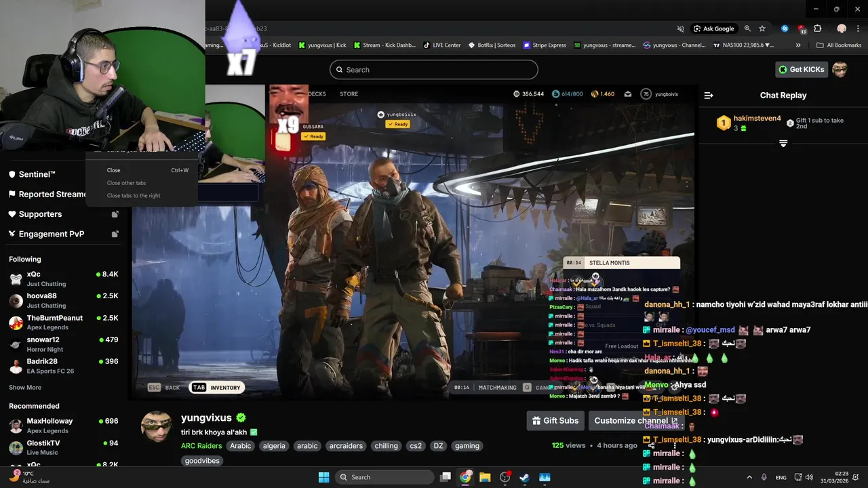Click the Ask Google button
Image resolution: width=868 pixels, height=488 pixels.
tap(714, 28)
